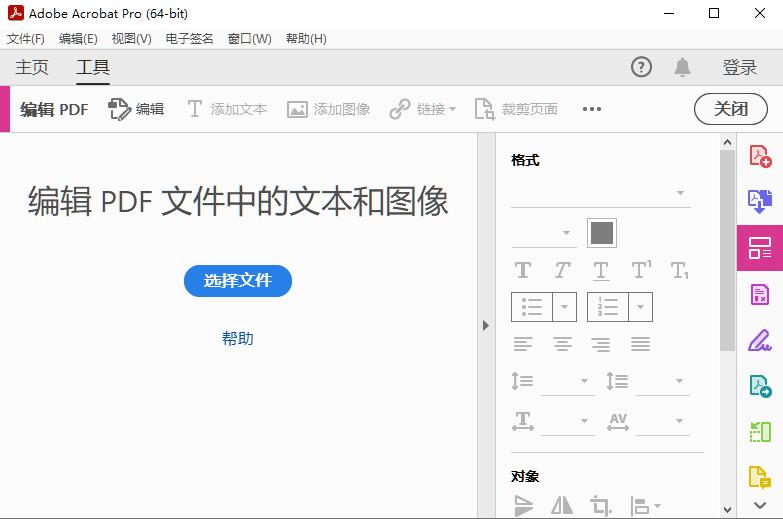Click the 关闭 button in the toolbar
Viewport: 783px width, 519px height.
[x=731, y=109]
